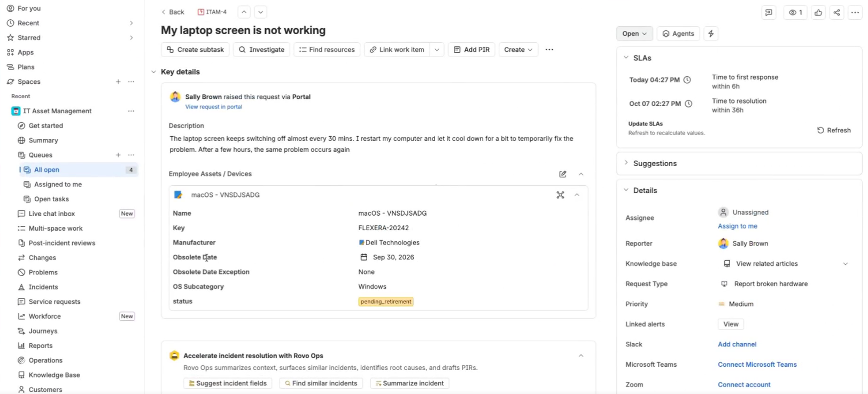Screen dimensions: 868x394
Task: Click the asset graph view icon
Action: pyautogui.click(x=560, y=195)
